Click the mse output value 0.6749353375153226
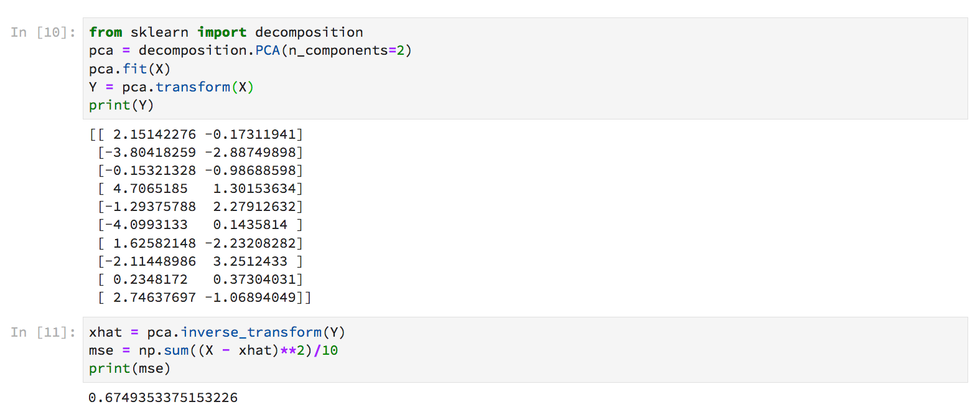The image size is (980, 412). pos(163,398)
